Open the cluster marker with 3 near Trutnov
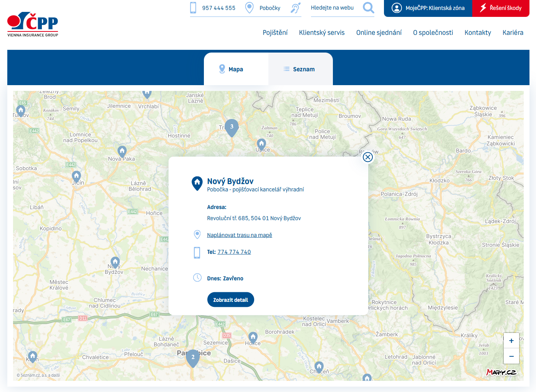 (232, 127)
